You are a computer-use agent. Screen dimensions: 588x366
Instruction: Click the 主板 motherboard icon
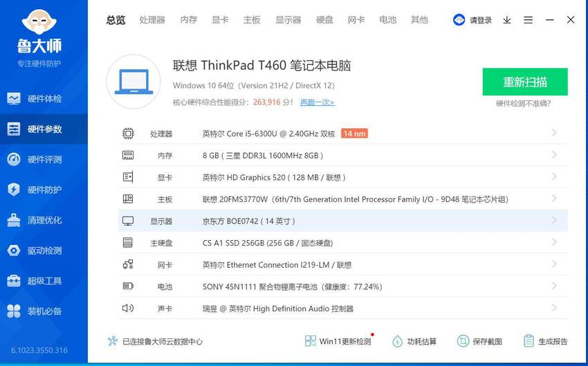click(128, 199)
